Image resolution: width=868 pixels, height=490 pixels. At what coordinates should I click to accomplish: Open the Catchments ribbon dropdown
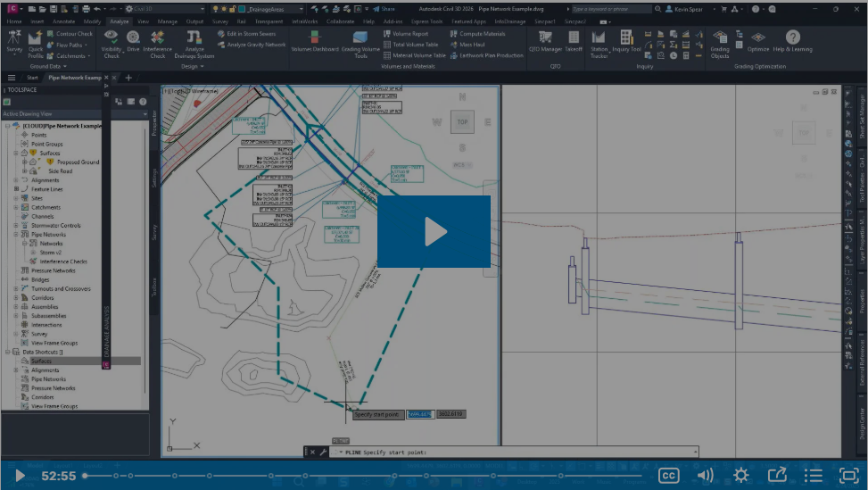tap(69, 56)
